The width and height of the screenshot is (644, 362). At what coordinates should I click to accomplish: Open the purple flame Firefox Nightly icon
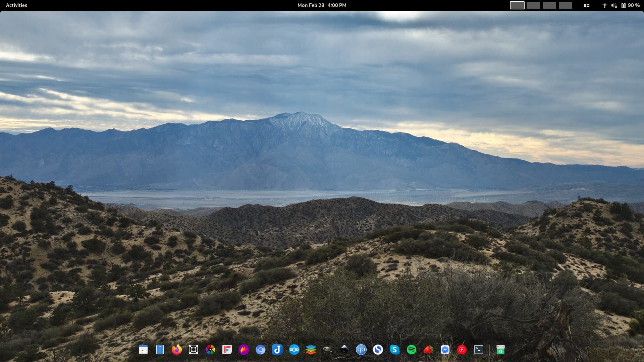[x=244, y=350]
